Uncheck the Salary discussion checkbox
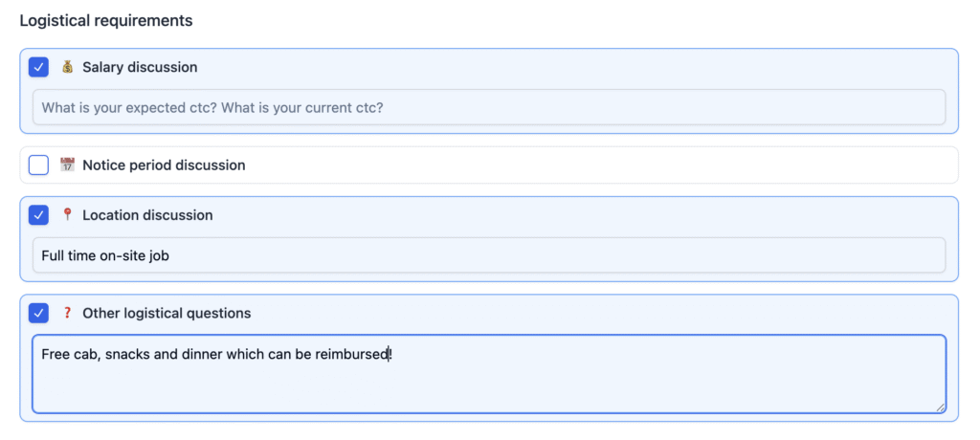This screenshot has height=440, width=980. coord(38,67)
